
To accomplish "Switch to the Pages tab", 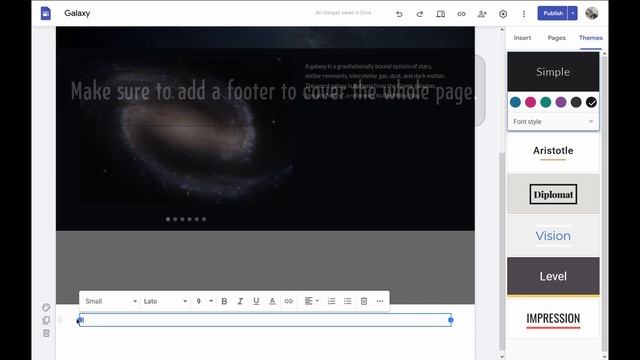I will tap(556, 38).
